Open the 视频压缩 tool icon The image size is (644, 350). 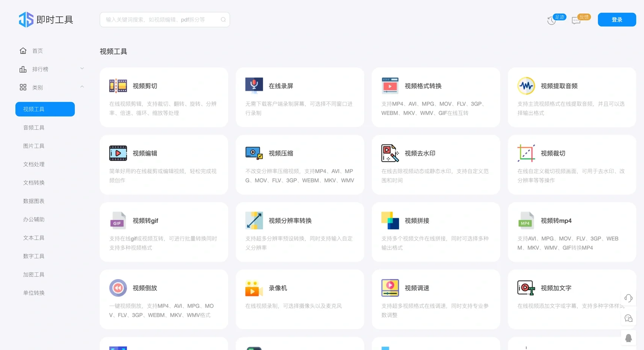tap(254, 153)
